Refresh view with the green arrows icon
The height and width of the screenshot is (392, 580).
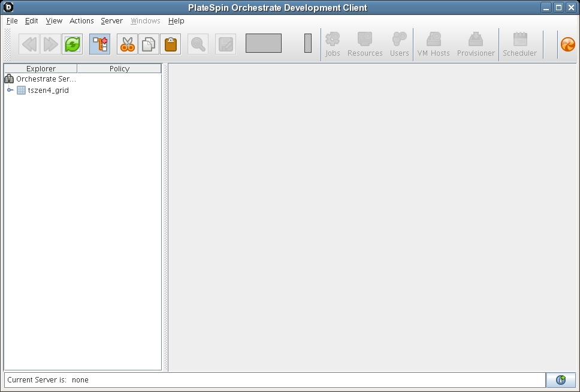[x=72, y=44]
